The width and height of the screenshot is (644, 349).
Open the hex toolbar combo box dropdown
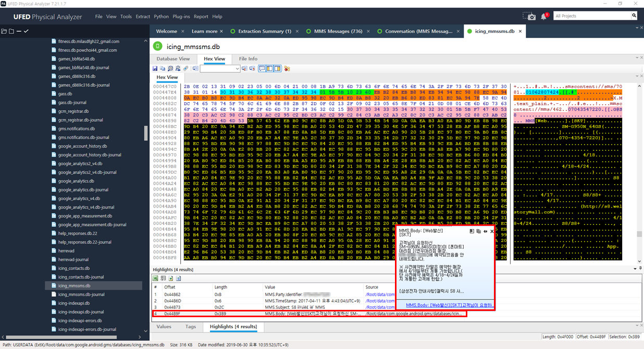click(237, 68)
